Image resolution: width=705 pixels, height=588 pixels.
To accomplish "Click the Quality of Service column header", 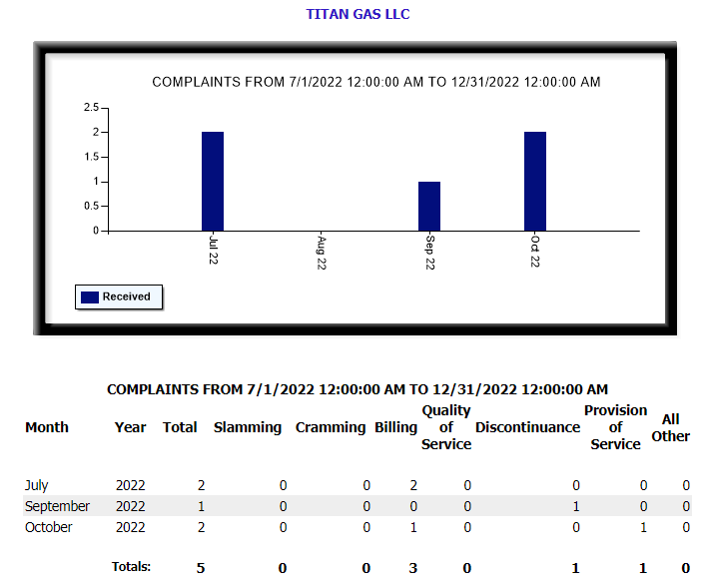I will point(446,427).
